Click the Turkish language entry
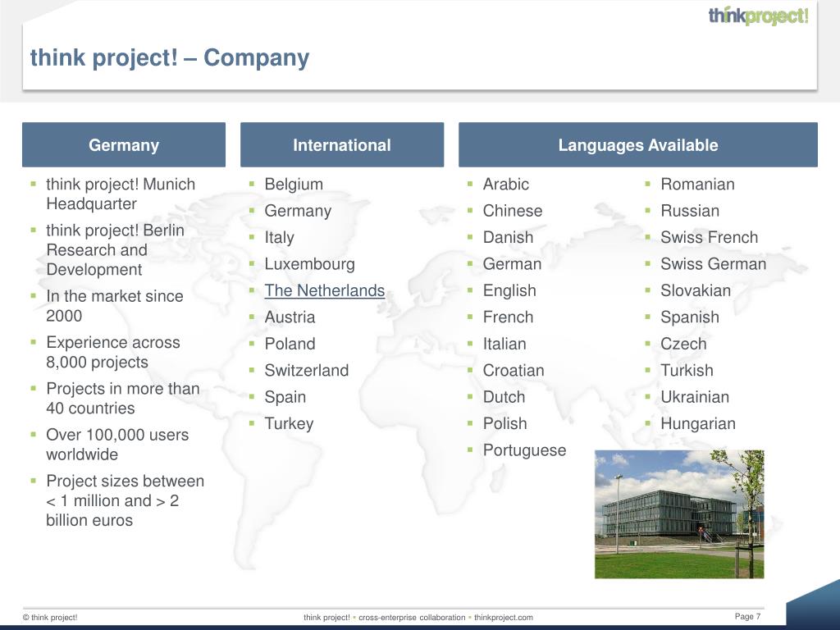The width and height of the screenshot is (840, 630). pos(687,370)
